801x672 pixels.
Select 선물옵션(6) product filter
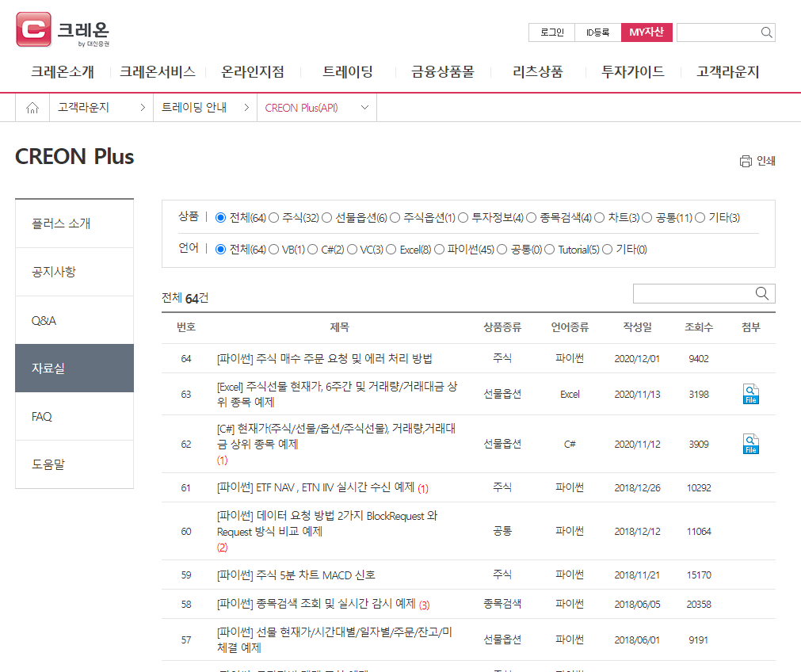[327, 218]
